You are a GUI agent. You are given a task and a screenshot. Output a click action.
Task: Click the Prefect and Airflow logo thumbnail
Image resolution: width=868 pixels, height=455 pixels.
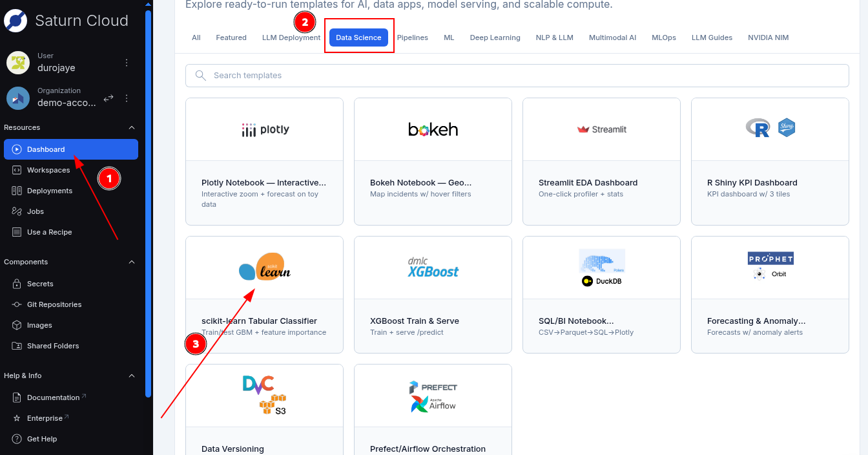tap(433, 397)
